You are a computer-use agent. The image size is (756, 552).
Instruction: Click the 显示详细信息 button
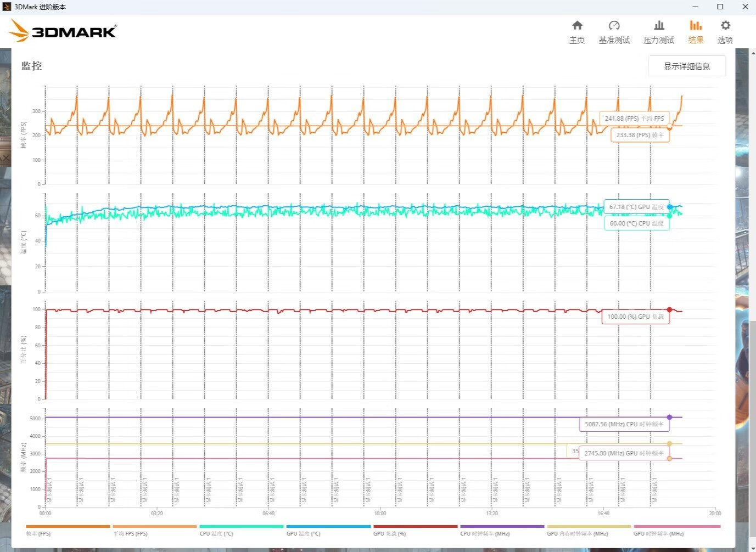point(687,66)
